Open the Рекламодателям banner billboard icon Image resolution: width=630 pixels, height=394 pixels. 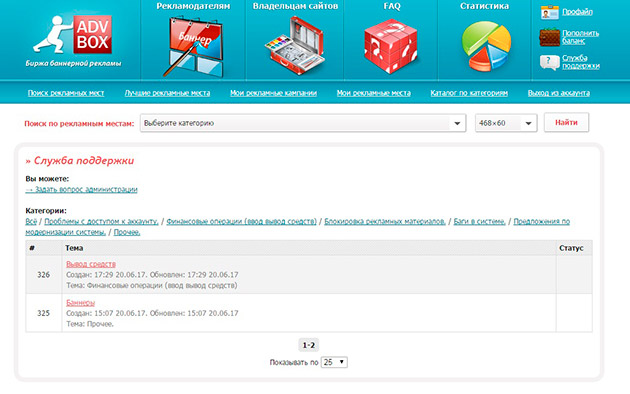click(194, 47)
